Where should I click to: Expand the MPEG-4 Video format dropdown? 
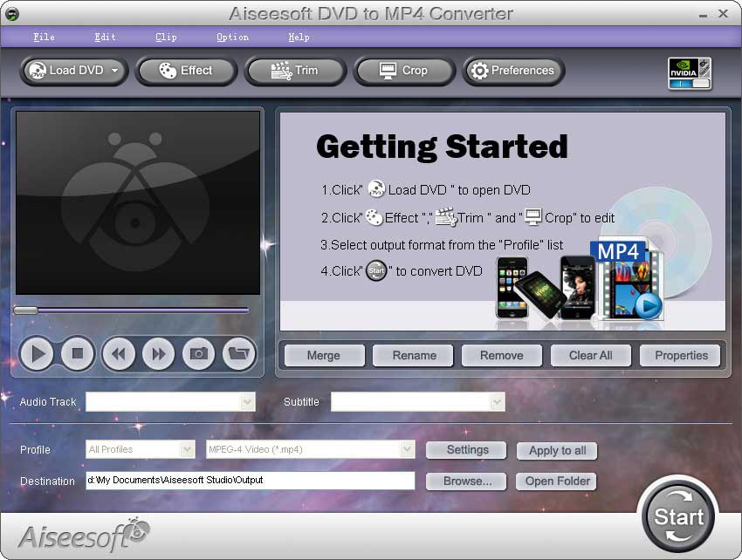point(407,449)
